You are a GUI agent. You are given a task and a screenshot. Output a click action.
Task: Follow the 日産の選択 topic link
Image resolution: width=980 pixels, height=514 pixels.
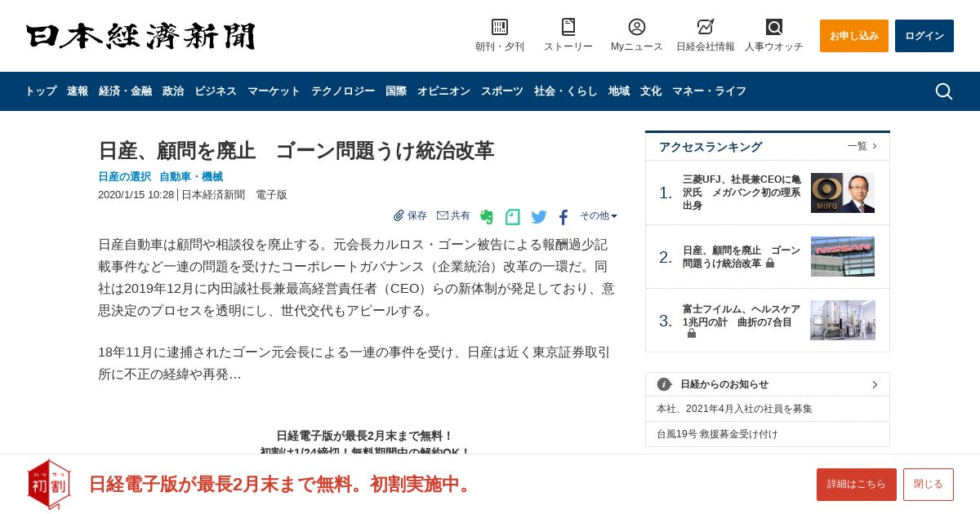(x=124, y=176)
